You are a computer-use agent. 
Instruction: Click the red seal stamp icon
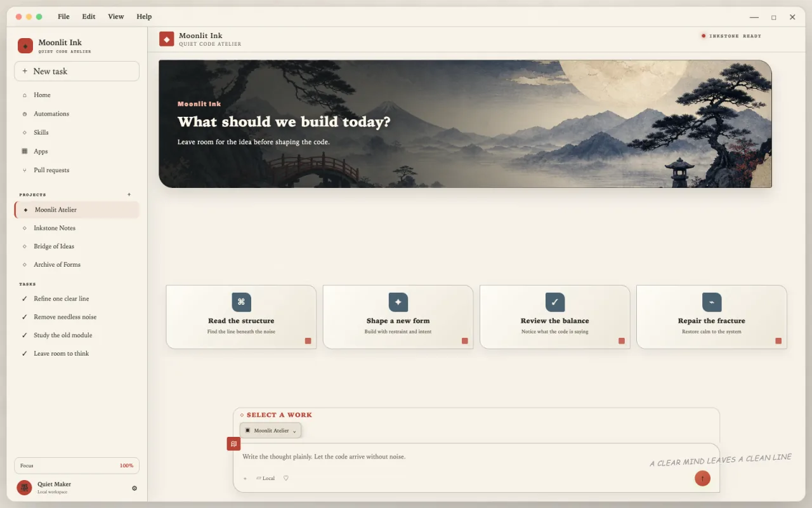point(233,444)
